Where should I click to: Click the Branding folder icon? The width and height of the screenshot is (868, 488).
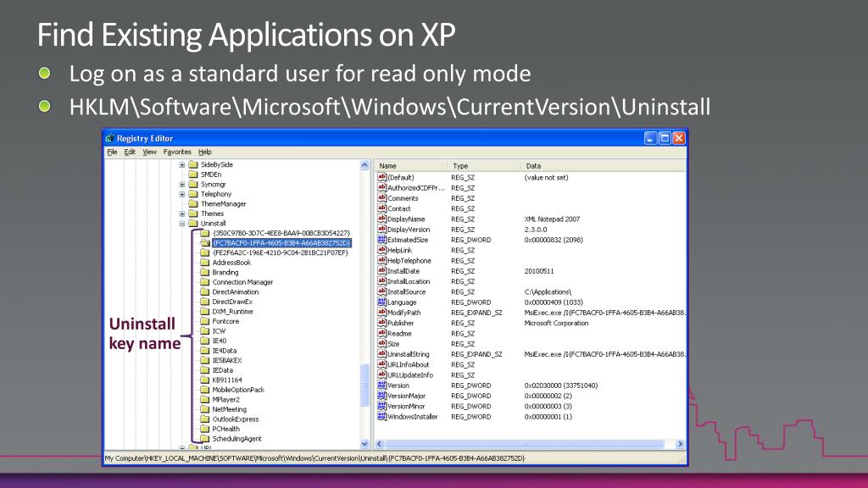pyautogui.click(x=205, y=272)
